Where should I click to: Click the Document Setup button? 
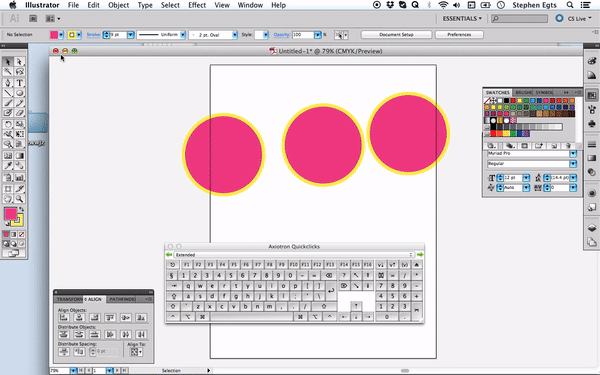point(396,34)
